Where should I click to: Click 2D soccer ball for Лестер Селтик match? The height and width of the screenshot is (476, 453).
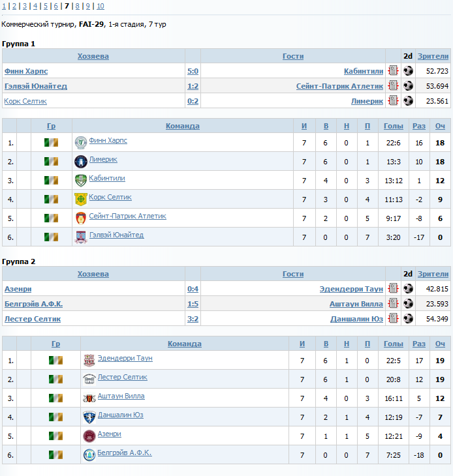(408, 318)
